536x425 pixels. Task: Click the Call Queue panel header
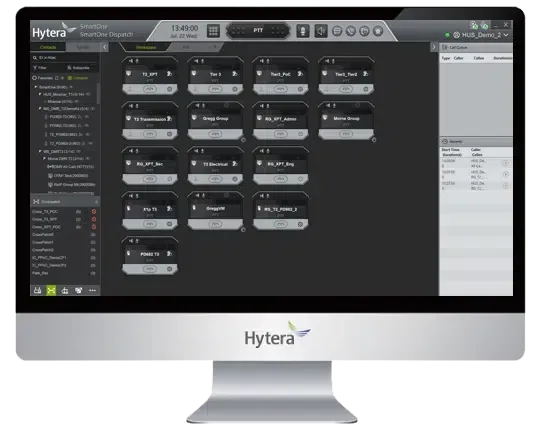point(475,47)
